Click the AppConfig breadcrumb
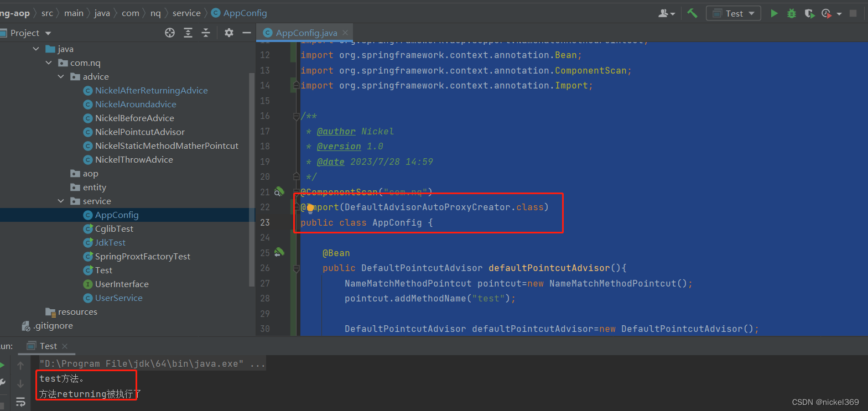This screenshot has width=868, height=411. coord(239,13)
